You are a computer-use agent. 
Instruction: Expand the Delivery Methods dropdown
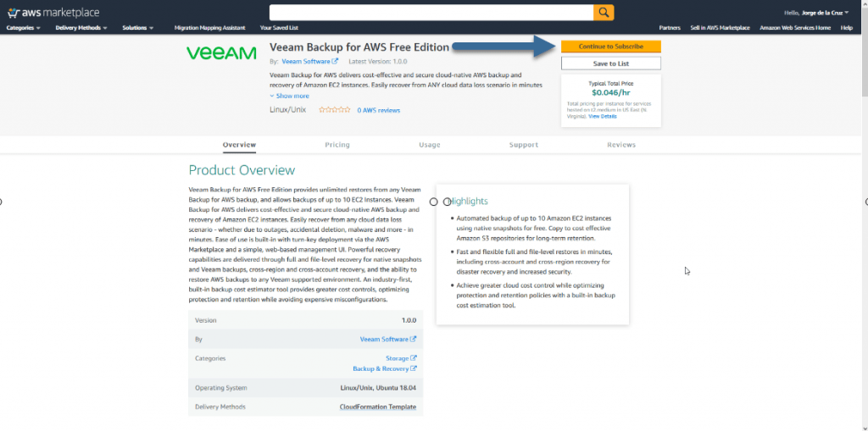81,28
